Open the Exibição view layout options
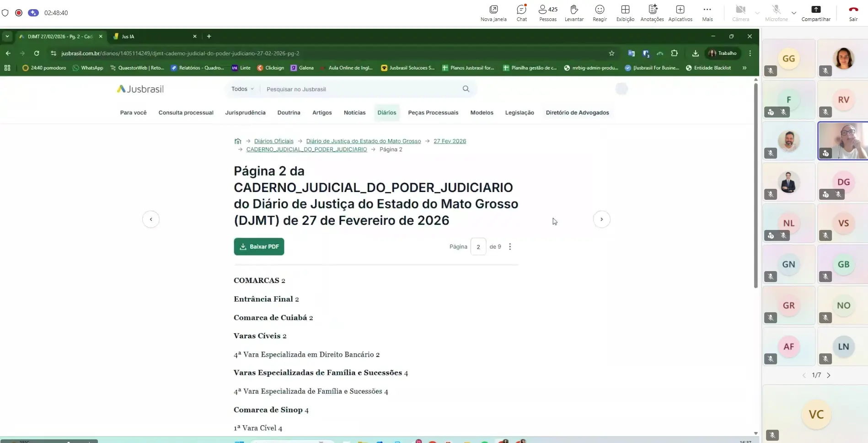The width and height of the screenshot is (868, 443). pyautogui.click(x=625, y=13)
